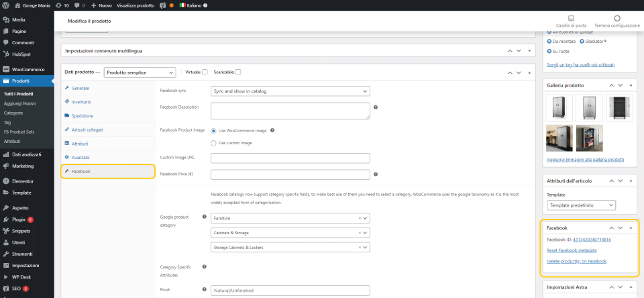Screen dimensions: 644x298
Task: Click help icon beside Facebook Description
Action: 376,107
